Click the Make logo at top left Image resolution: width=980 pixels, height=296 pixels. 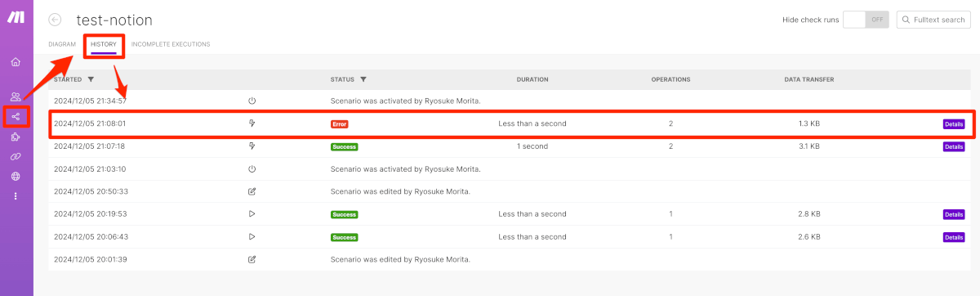click(16, 17)
